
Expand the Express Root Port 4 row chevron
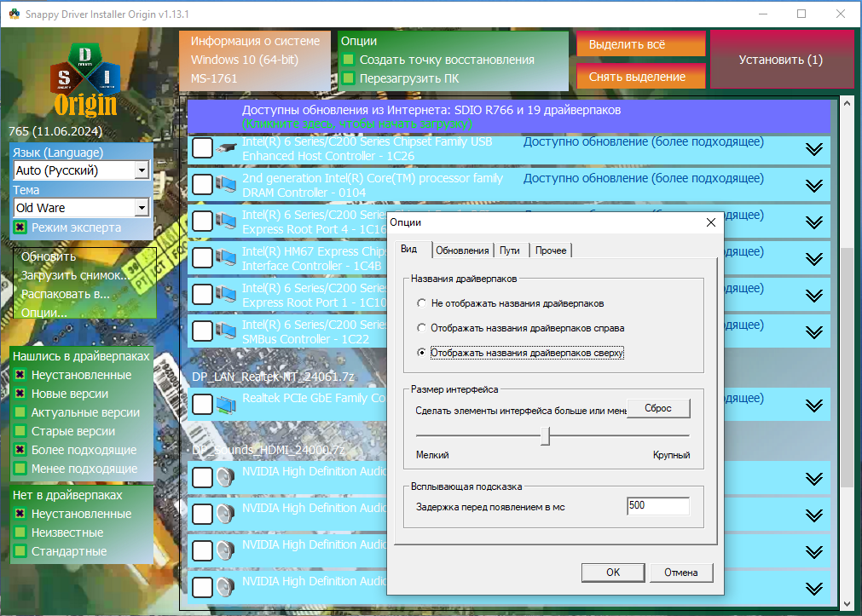point(813,222)
